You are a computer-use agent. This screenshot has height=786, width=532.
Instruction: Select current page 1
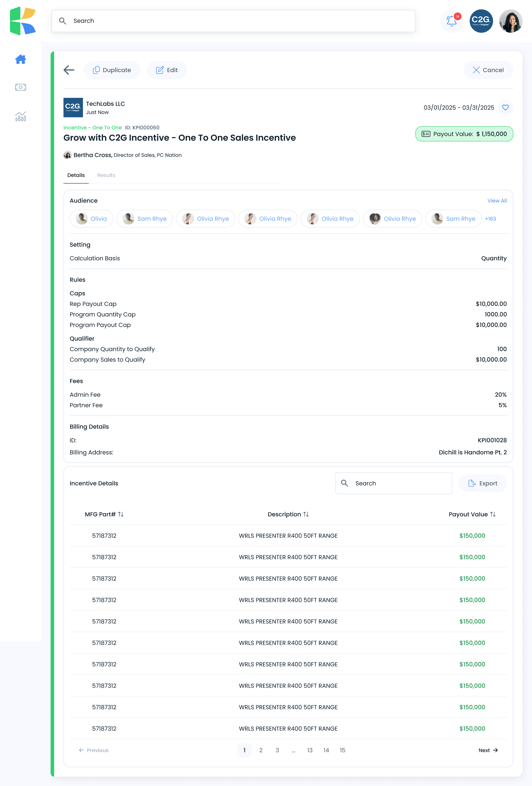(x=244, y=750)
